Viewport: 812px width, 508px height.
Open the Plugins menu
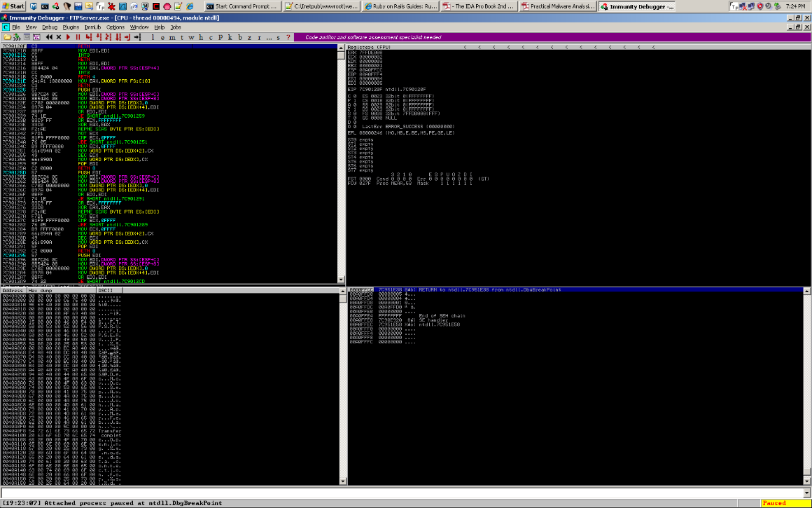coord(71,27)
